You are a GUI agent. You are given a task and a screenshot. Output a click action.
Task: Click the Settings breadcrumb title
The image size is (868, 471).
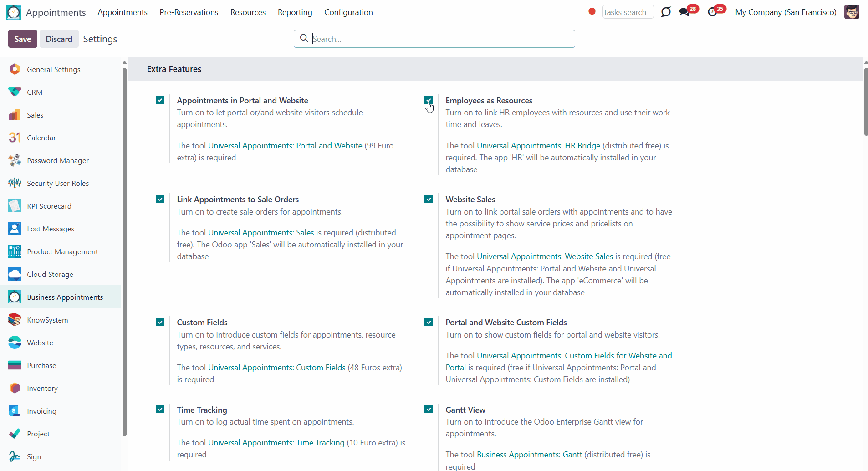click(x=100, y=39)
